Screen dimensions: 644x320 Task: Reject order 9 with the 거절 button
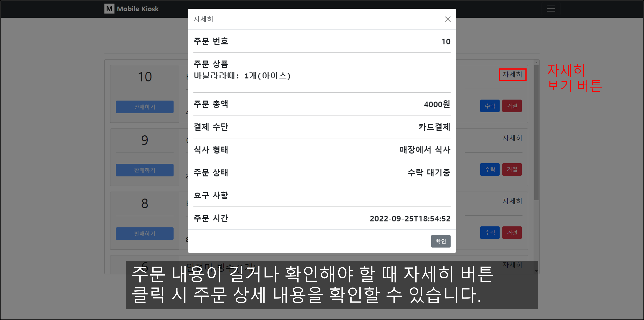512,169
